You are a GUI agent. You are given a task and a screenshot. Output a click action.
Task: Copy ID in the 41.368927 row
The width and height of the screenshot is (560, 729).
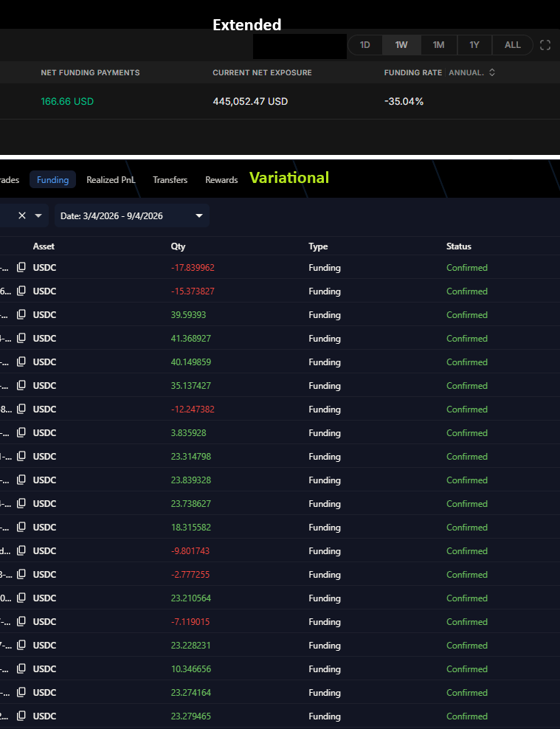pos(21,338)
